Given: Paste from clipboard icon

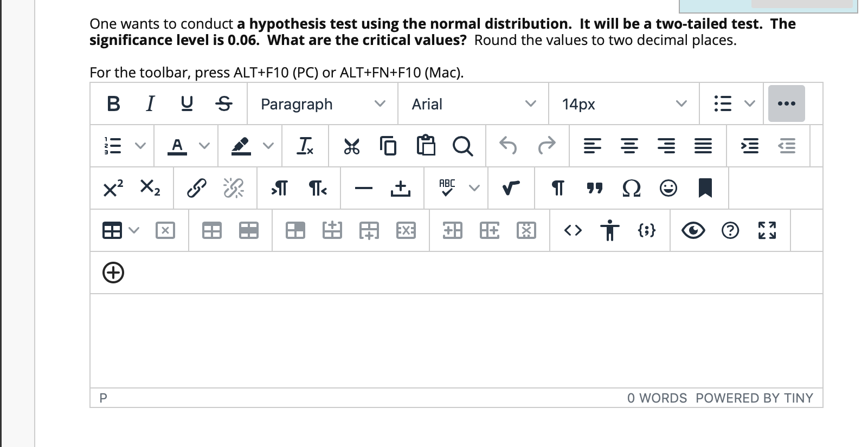Looking at the screenshot, I should click(426, 146).
